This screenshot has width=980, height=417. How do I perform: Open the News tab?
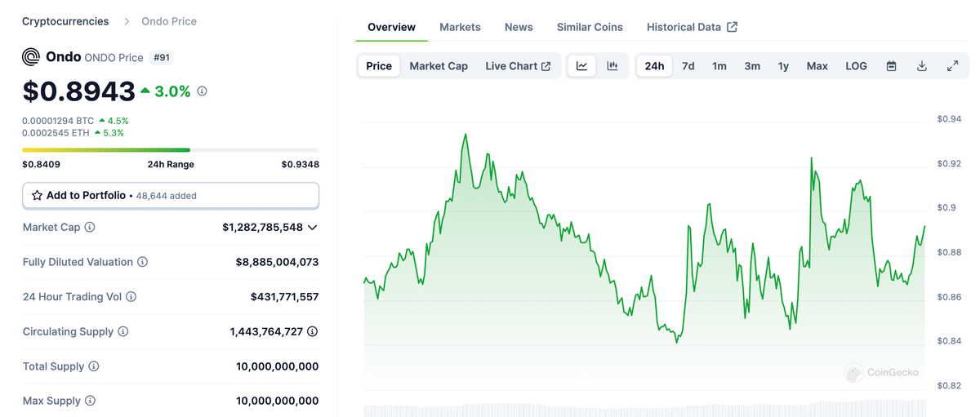click(x=519, y=27)
